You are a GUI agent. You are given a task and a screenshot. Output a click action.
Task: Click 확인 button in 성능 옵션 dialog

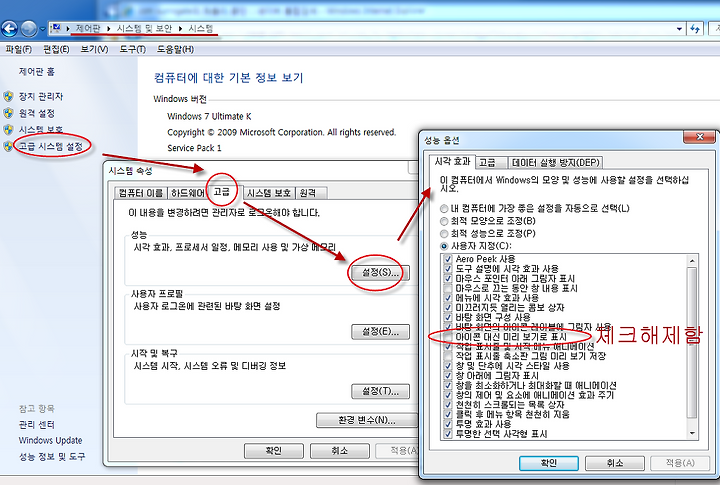click(x=549, y=463)
